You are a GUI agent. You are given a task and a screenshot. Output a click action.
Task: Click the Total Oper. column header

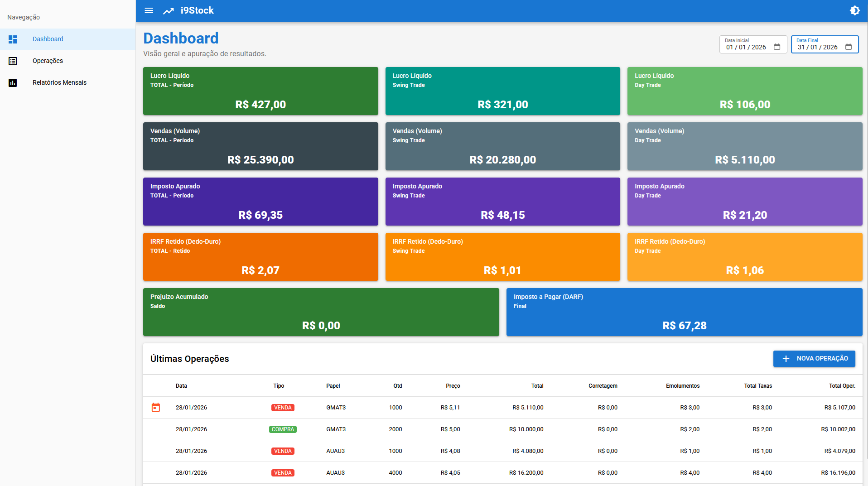pyautogui.click(x=842, y=386)
